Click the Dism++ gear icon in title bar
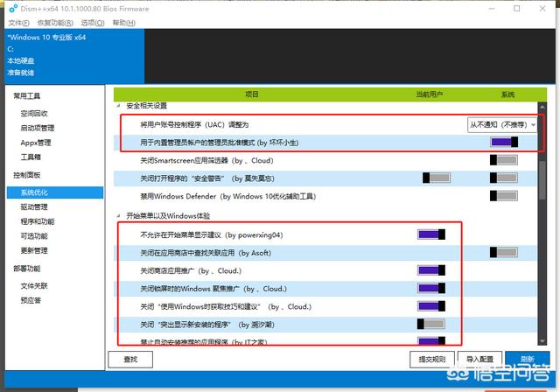The width and height of the screenshot is (560, 392). (x=13, y=9)
